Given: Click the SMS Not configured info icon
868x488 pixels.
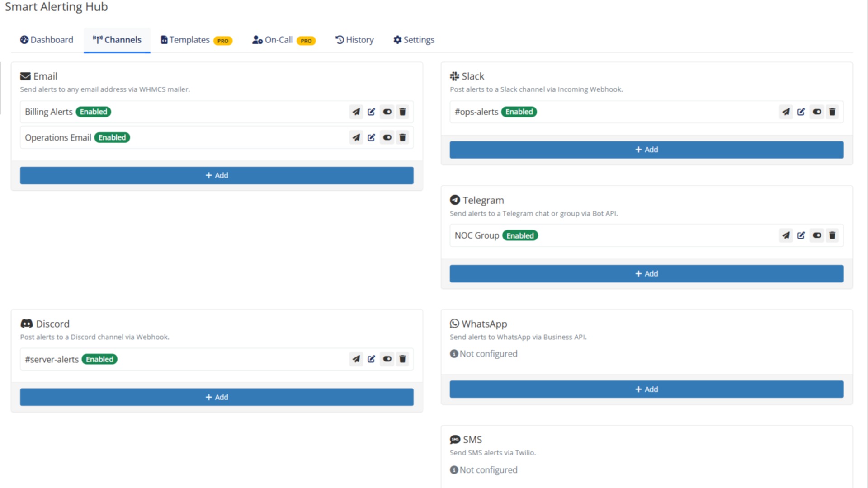Looking at the screenshot, I should pyautogui.click(x=454, y=470).
